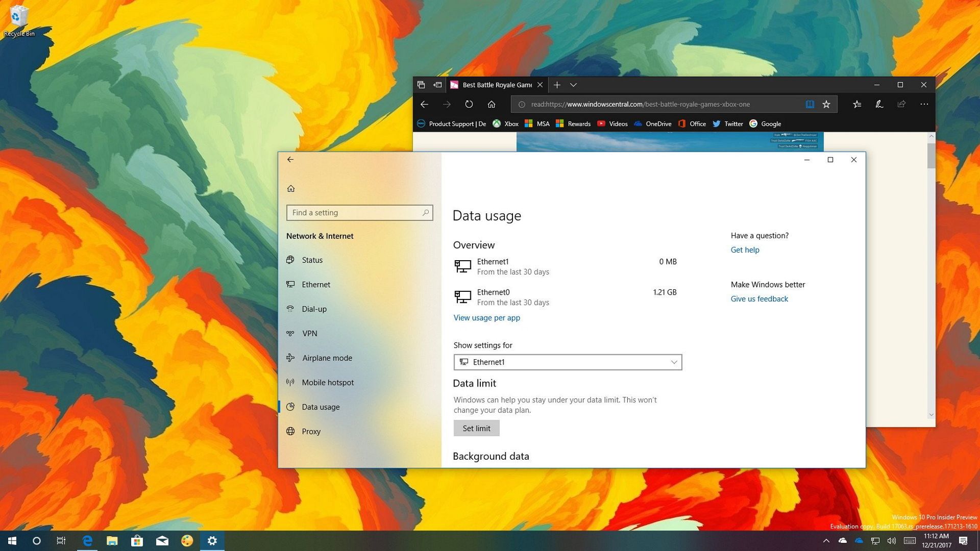Open Ethernet settings in the sidebar
This screenshot has width=980, height=551.
pos(315,284)
